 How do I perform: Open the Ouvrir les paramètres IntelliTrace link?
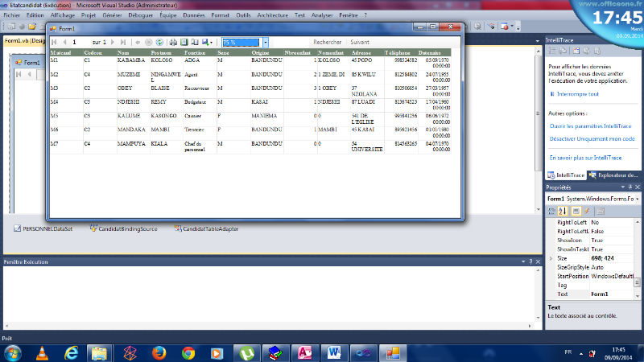pos(591,126)
